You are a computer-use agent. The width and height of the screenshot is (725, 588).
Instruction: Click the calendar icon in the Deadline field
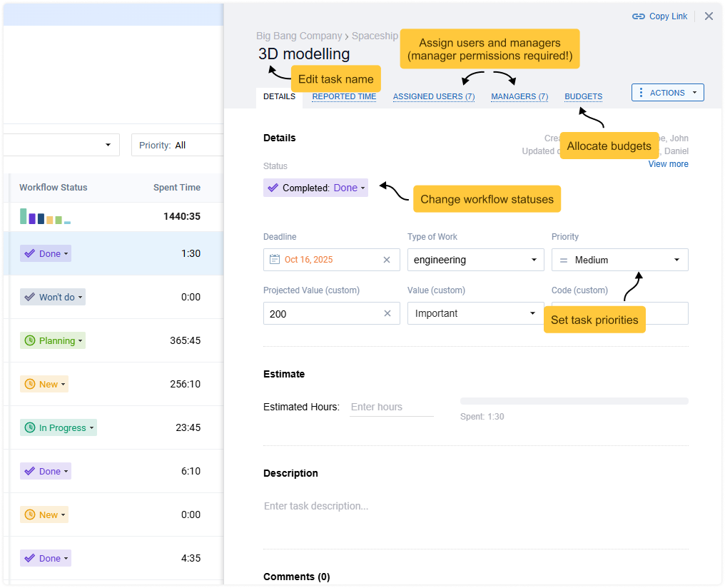tap(273, 260)
